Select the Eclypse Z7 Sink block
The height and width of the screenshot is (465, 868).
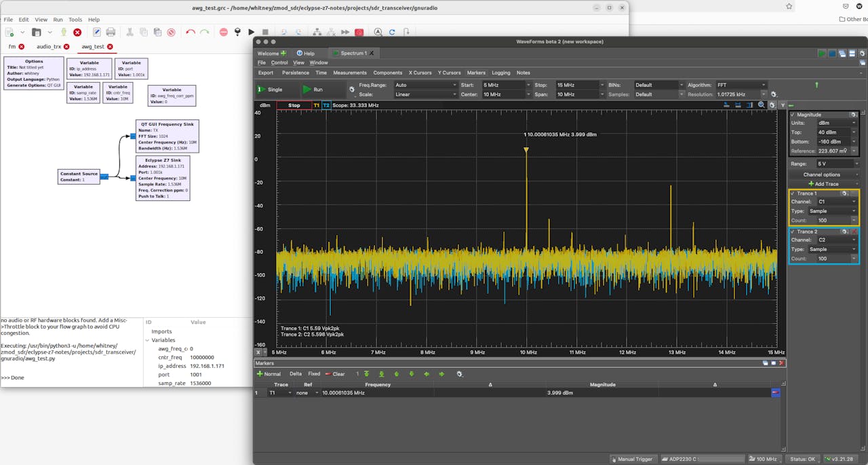[163, 178]
